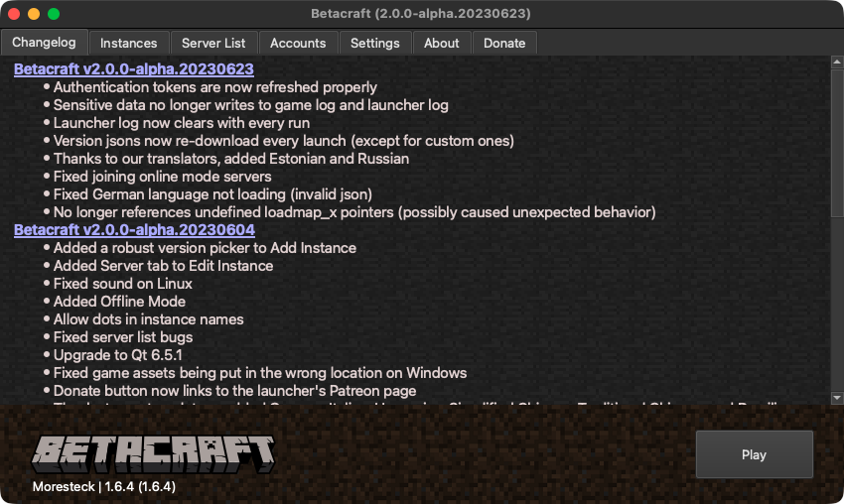Click the Betacraft logo image
Viewport: 844px width, 504px height.
[x=153, y=454]
